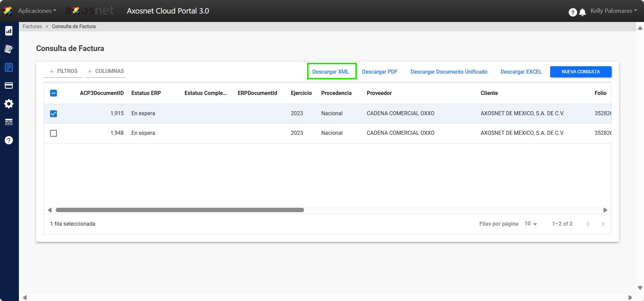Go to Facturas in the breadcrumb

tap(32, 26)
